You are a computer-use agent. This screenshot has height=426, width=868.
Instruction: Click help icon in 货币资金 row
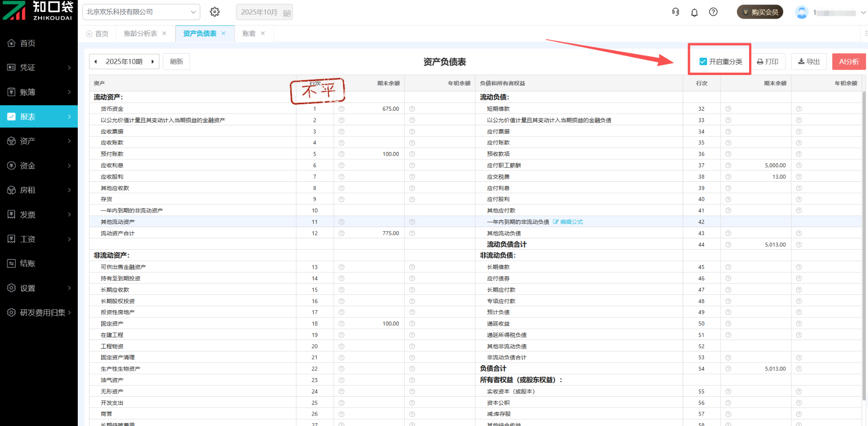(x=341, y=109)
